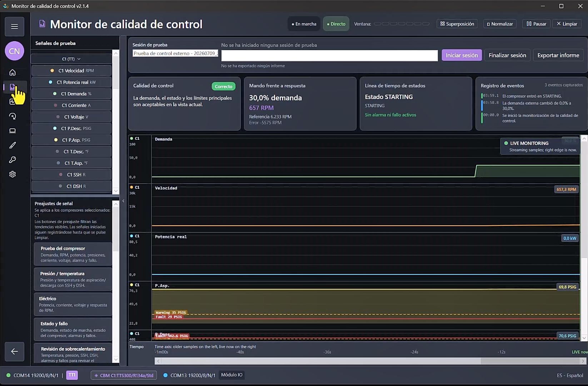The image size is (588, 386).
Task: Toggle the C1 P.Asp. PSIG signal
Action: (71, 140)
